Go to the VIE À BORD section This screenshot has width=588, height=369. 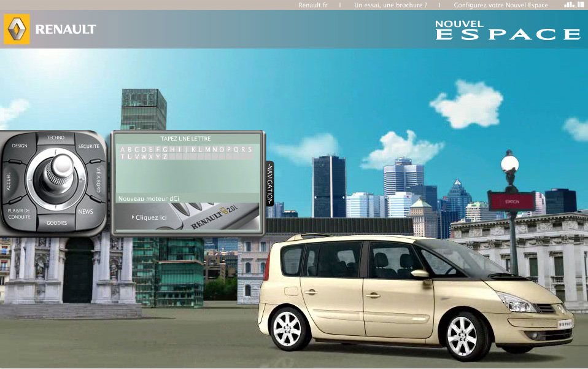click(99, 177)
